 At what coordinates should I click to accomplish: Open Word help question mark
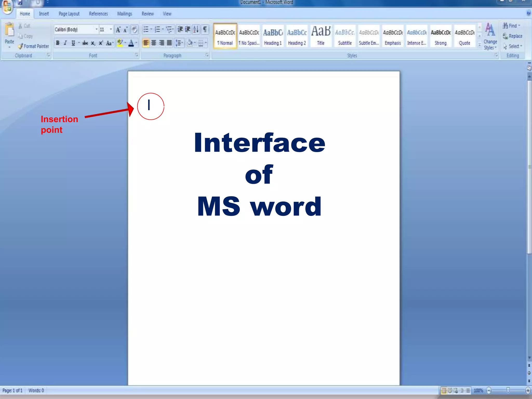pos(529,13)
